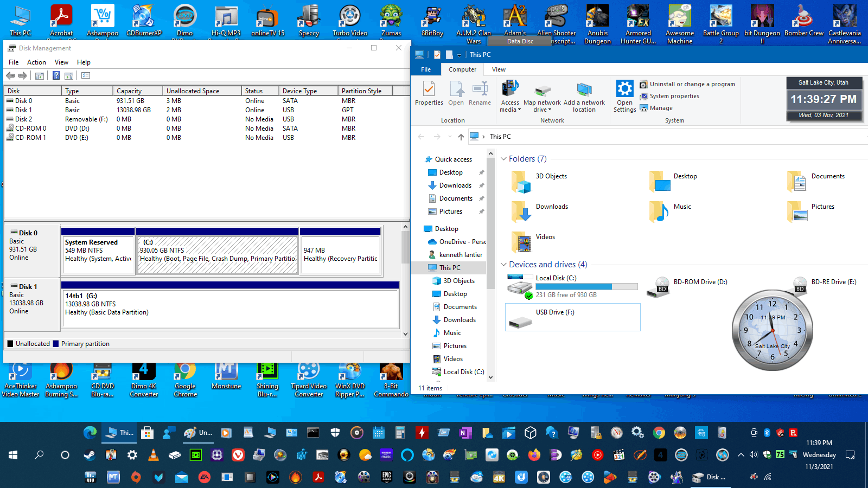The width and height of the screenshot is (868, 488).
Task: Open the recent locations dropdown beside Forward arrow
Action: 449,137
